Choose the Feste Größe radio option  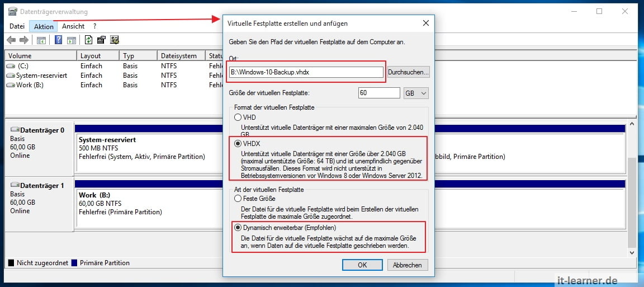(x=238, y=198)
